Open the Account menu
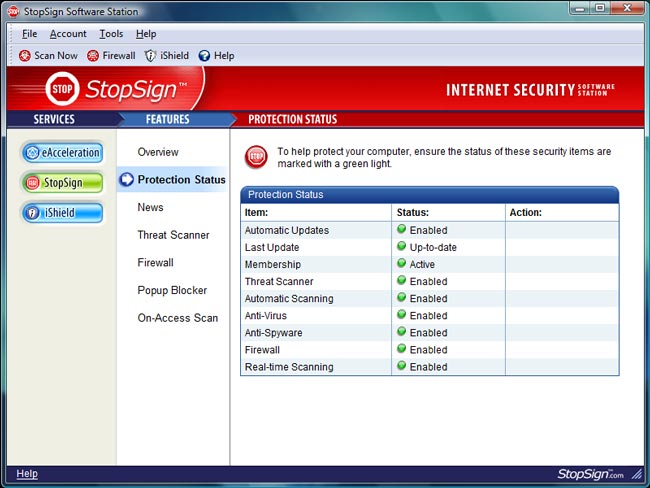The width and height of the screenshot is (650, 488). (x=68, y=34)
